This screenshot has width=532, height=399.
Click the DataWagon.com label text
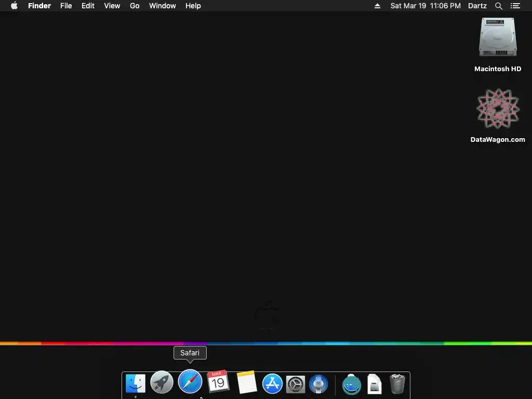click(x=498, y=139)
